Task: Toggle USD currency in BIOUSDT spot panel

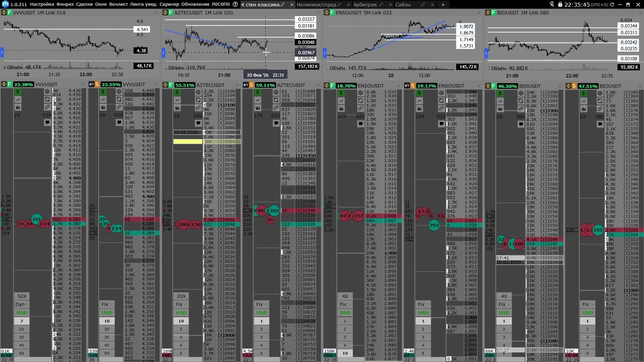Action: 587,313
